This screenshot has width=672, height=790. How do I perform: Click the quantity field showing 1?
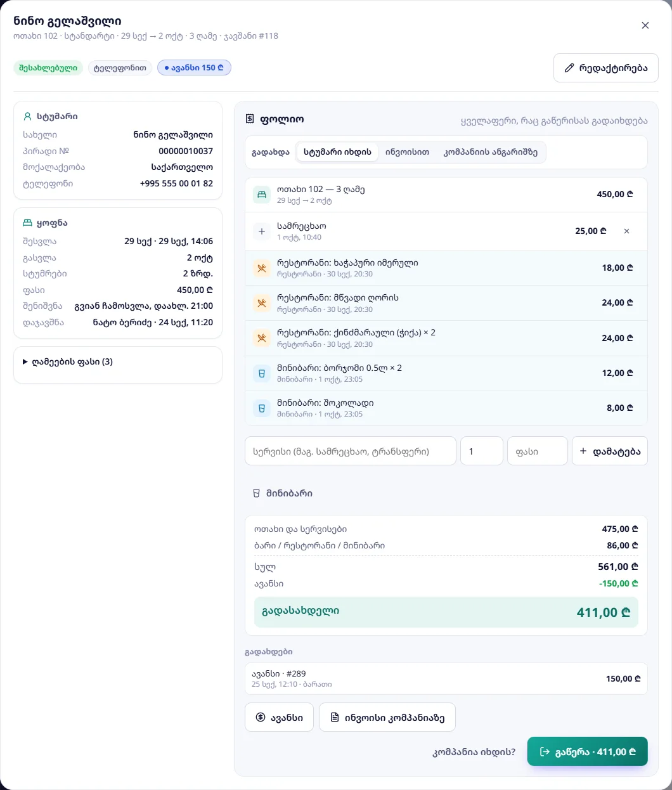click(482, 451)
